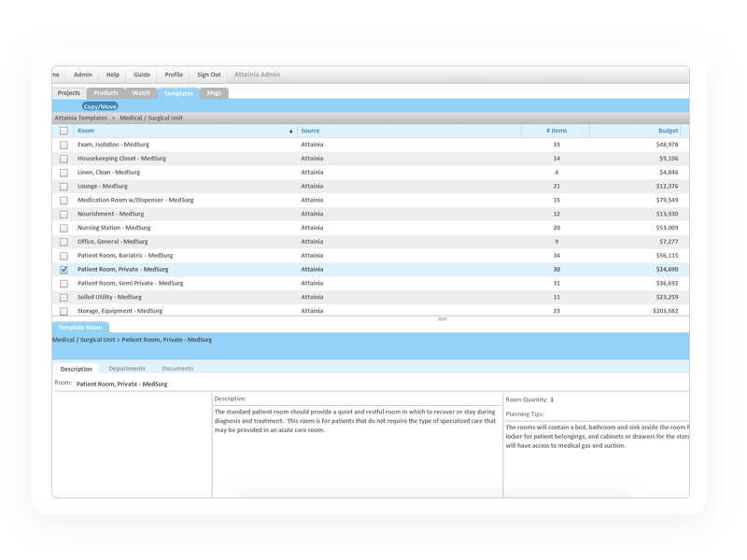Open the Admin menu
Screen dimensions: 747x560
pyautogui.click(x=83, y=75)
